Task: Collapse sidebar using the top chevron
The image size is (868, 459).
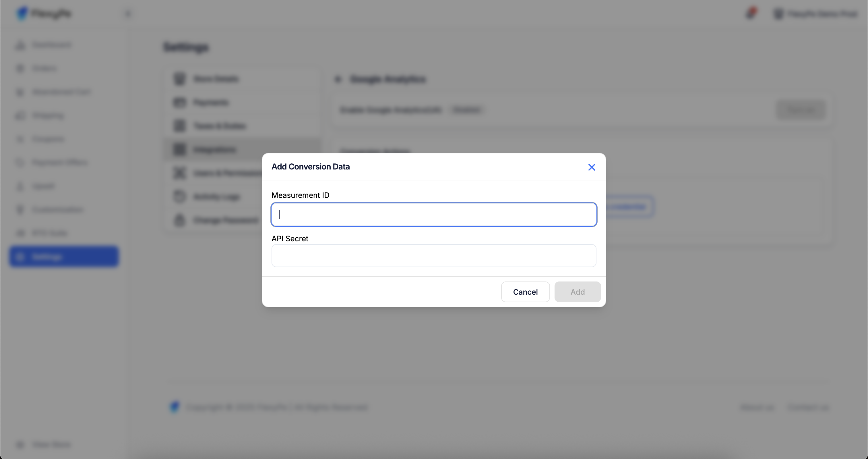Action: click(x=128, y=14)
